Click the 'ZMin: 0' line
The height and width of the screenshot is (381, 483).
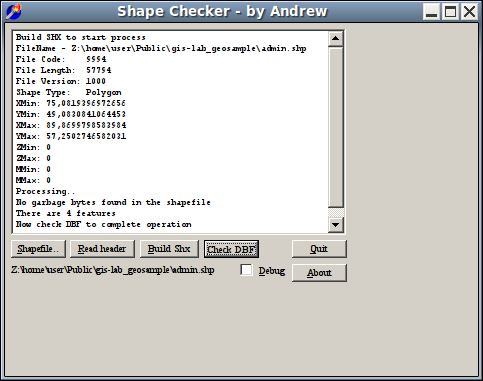tap(33, 147)
